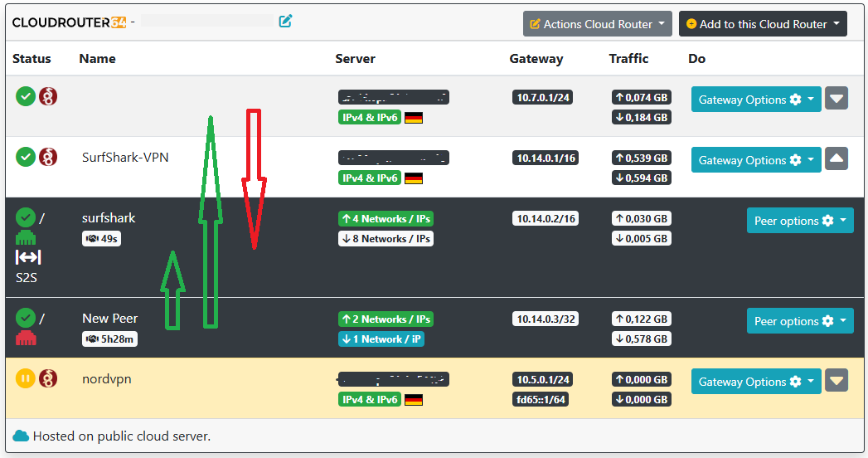Click the yellow pause status icon for nordvpn
Image resolution: width=868 pixels, height=458 pixels.
click(x=26, y=378)
